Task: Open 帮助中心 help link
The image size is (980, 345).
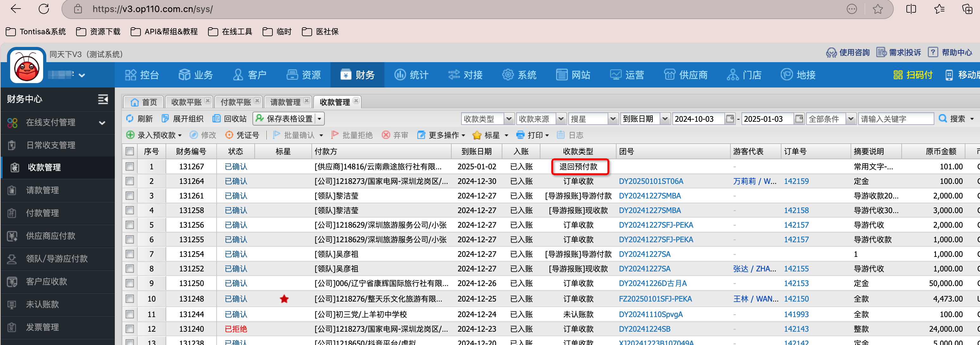Action: coord(950,53)
